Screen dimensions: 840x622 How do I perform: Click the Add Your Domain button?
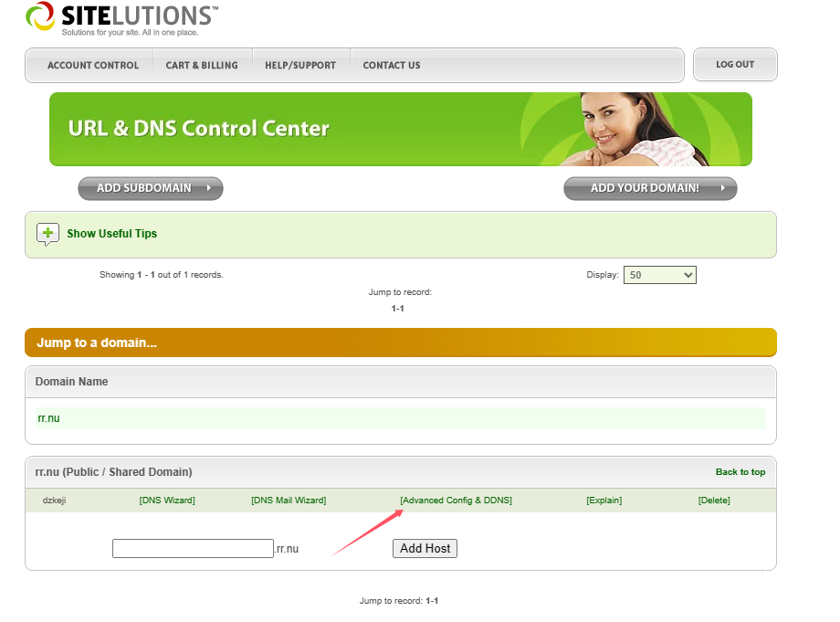[x=650, y=188]
